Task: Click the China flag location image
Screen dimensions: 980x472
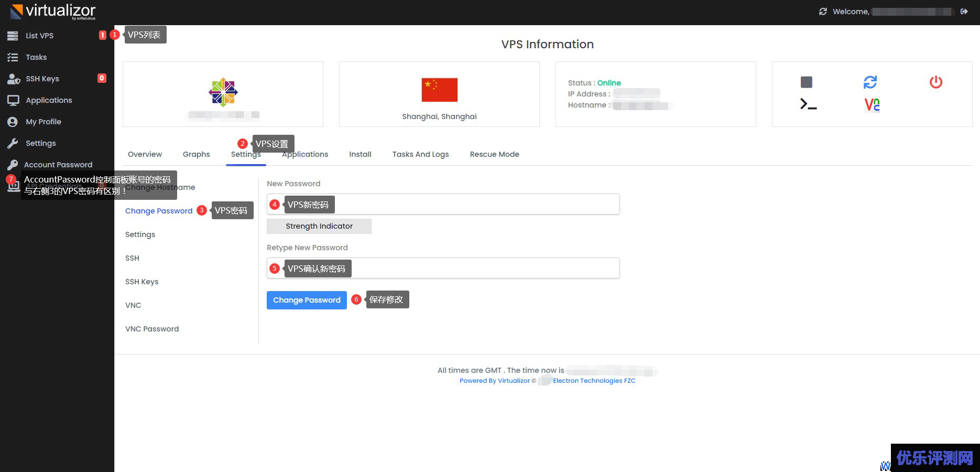Action: (439, 90)
